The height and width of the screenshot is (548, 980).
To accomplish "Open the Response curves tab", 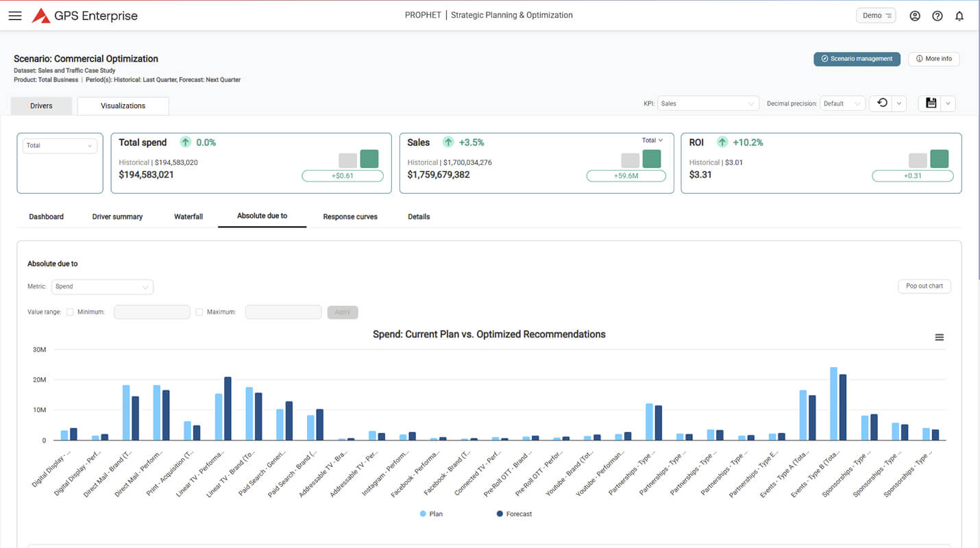I will pyautogui.click(x=350, y=216).
